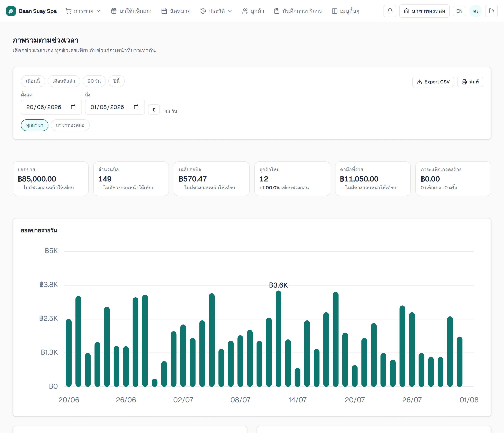Click the Export CSV download icon
504x433 pixels.
pyautogui.click(x=419, y=82)
